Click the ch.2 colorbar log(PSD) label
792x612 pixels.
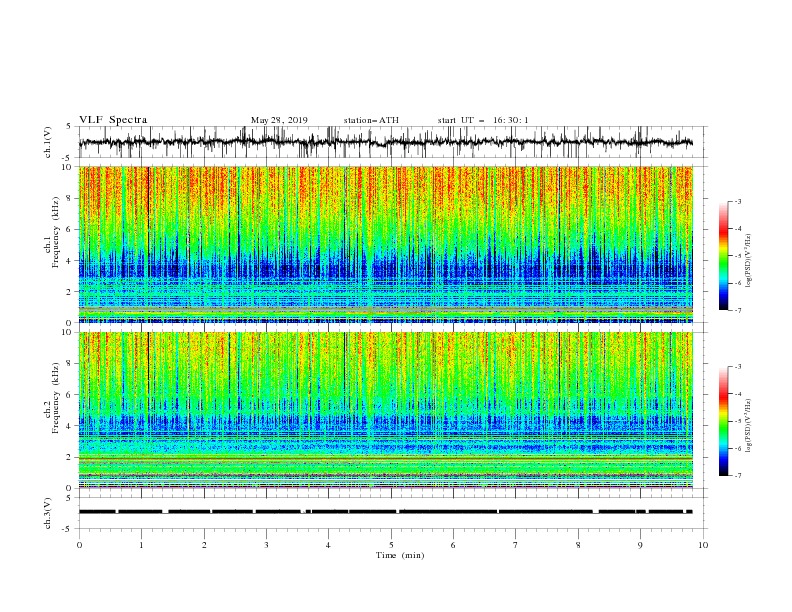pyautogui.click(x=749, y=426)
